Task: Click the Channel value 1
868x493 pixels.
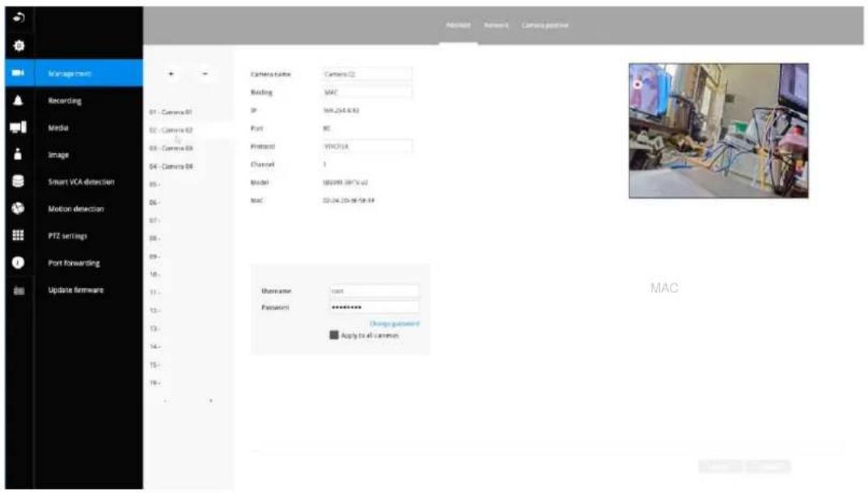Action: tap(325, 164)
